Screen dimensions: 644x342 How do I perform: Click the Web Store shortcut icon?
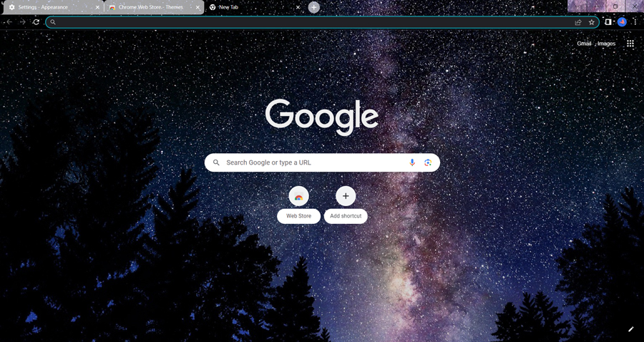pyautogui.click(x=298, y=196)
